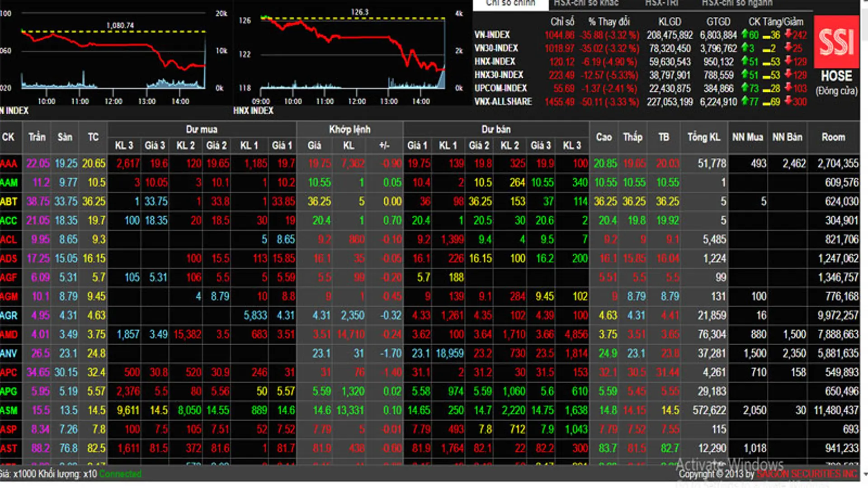Viewport: 868px width, 488px height.
Task: Click the SAIGON SECURITIES INC link
Action: (x=807, y=474)
